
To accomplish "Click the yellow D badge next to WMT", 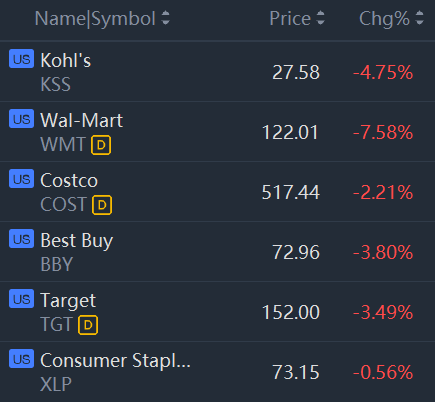I will coord(101,145).
